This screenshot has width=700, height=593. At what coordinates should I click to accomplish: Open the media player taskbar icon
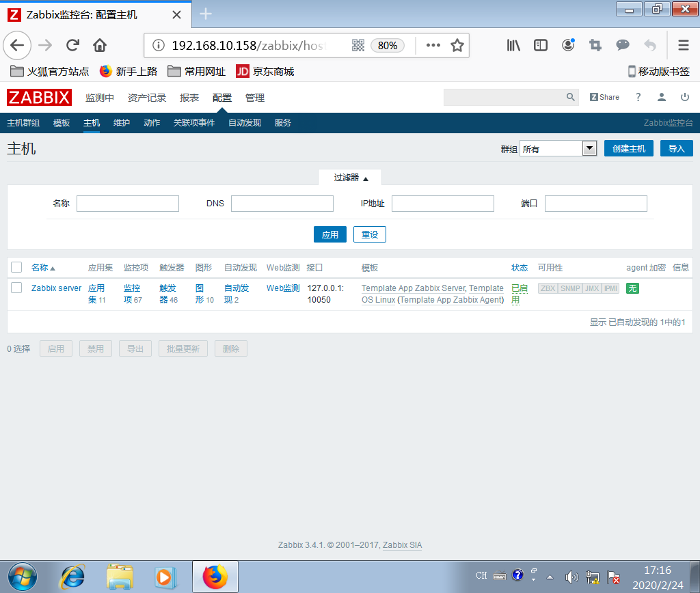coord(165,577)
